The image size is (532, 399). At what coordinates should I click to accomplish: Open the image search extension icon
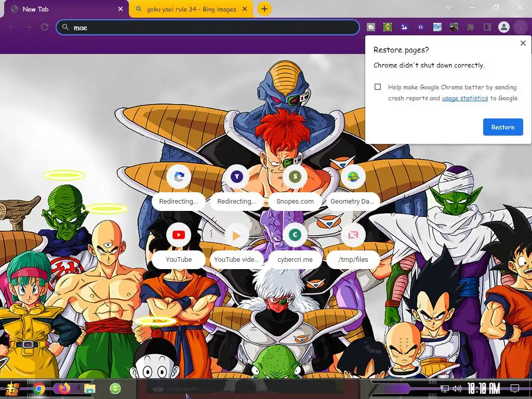click(x=404, y=27)
